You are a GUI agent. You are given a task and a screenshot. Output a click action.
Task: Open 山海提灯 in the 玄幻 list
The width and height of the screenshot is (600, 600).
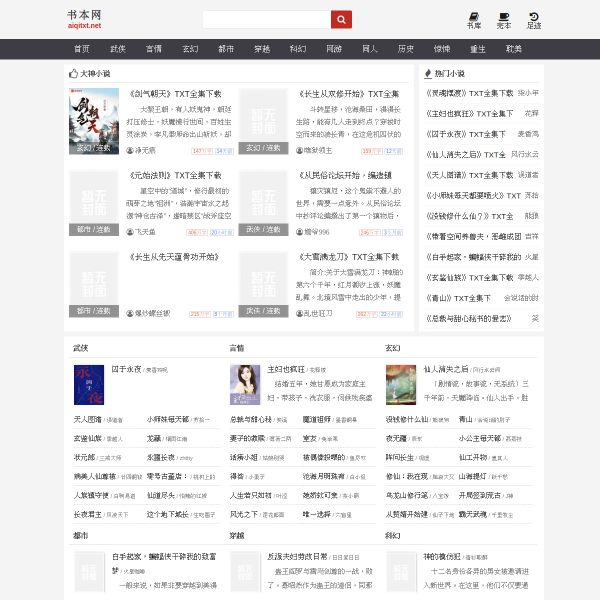click(473, 476)
